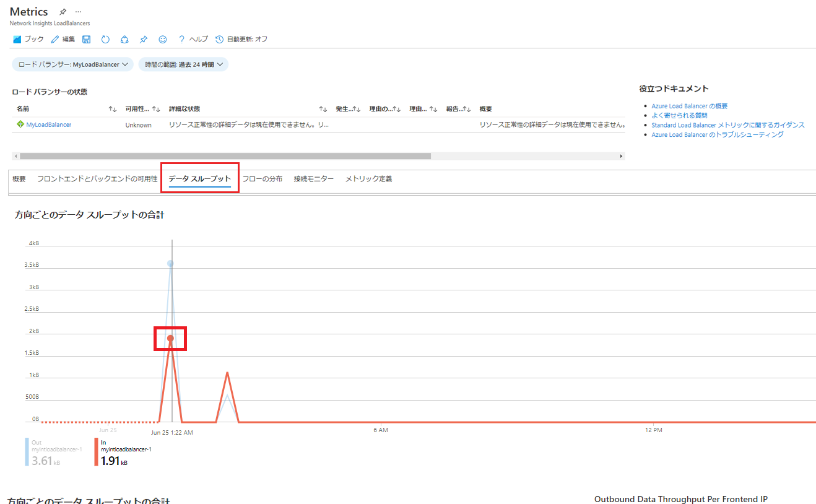Image resolution: width=816 pixels, height=504 pixels.
Task: Open Standard Load Balancer メトリックに関するガイダンス link
Action: (728, 125)
